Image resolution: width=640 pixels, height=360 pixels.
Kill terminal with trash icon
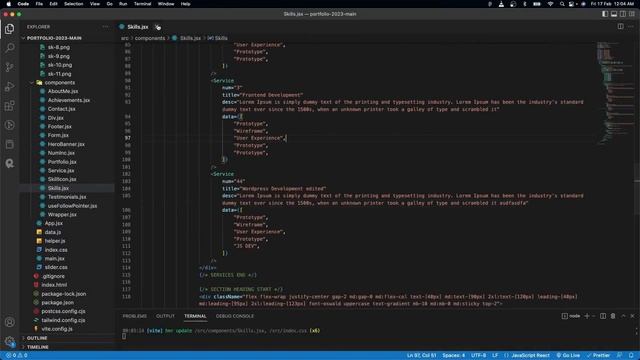(x=613, y=316)
